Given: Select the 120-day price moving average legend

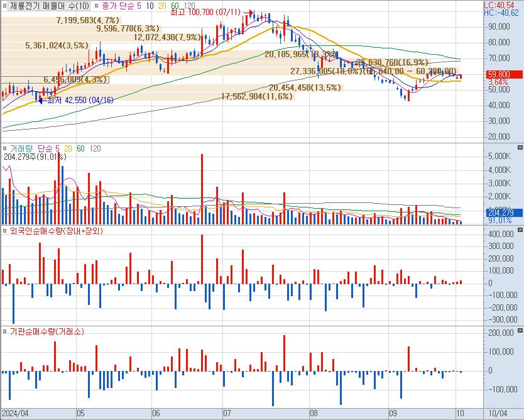Looking at the screenshot, I should (x=187, y=6).
